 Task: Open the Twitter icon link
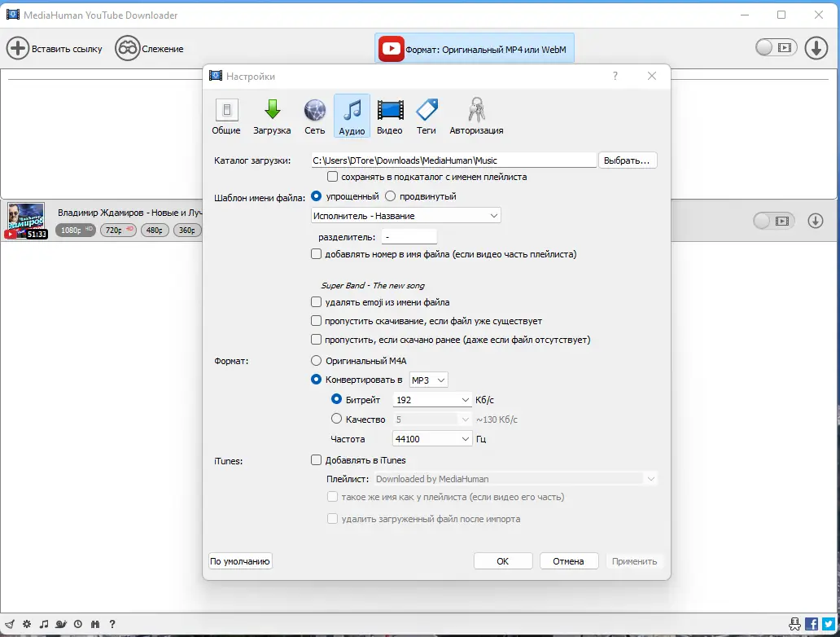829,624
